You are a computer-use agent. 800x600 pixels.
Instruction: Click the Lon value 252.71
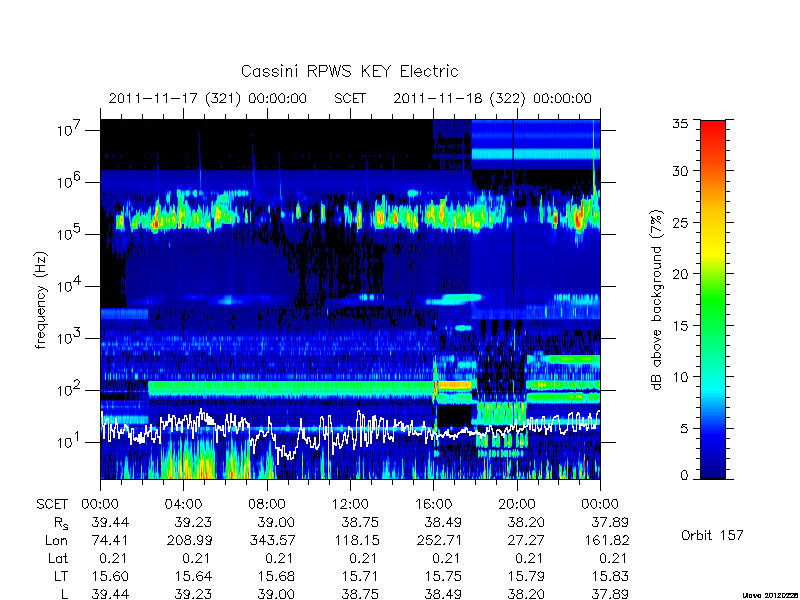(x=439, y=540)
